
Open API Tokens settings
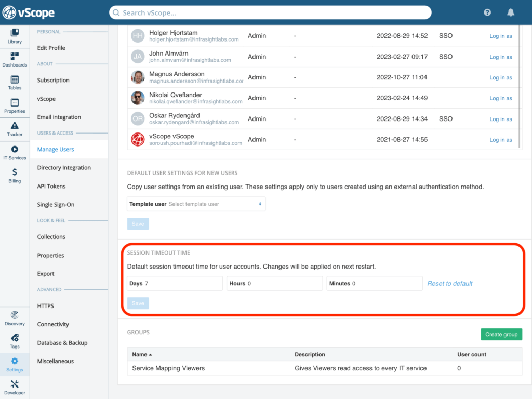pos(51,187)
